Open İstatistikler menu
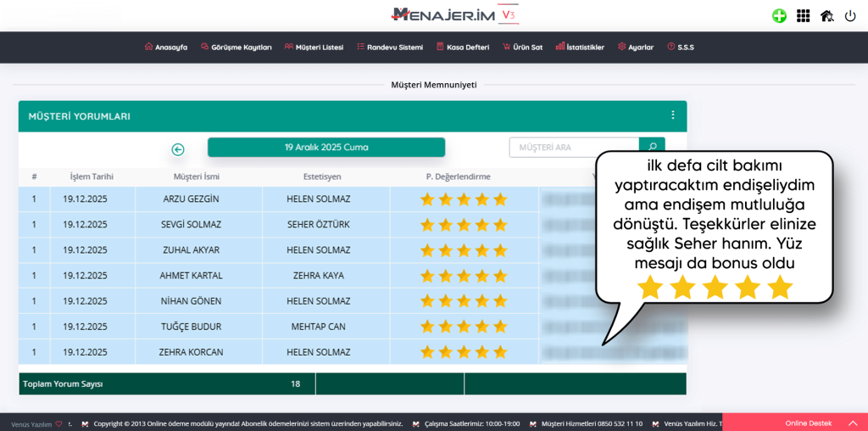The width and height of the screenshot is (868, 431). (x=580, y=48)
